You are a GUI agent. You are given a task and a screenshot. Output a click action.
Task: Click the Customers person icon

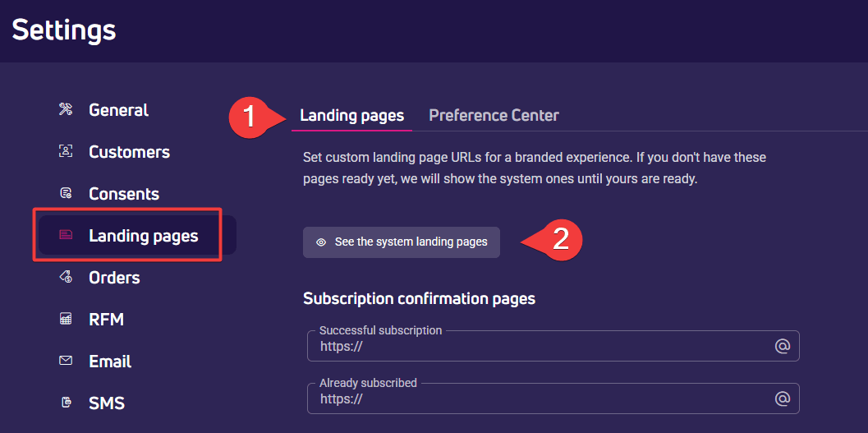click(66, 151)
